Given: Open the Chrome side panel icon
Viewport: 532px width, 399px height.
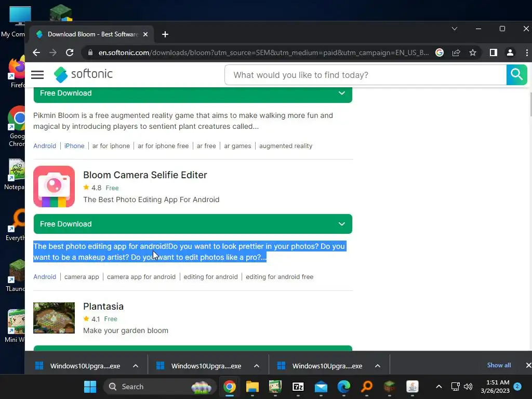Looking at the screenshot, I should 494,52.
